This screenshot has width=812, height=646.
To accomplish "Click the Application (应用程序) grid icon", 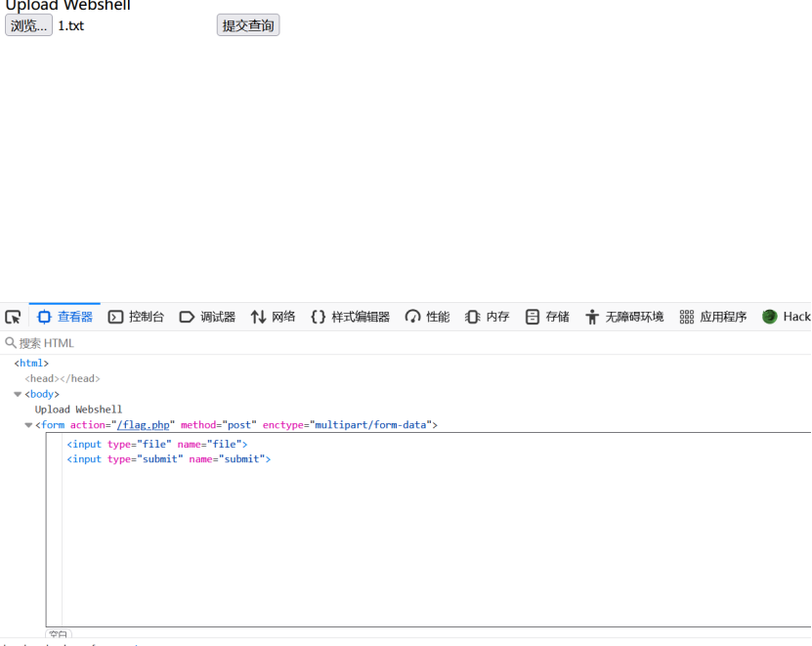I will (687, 317).
